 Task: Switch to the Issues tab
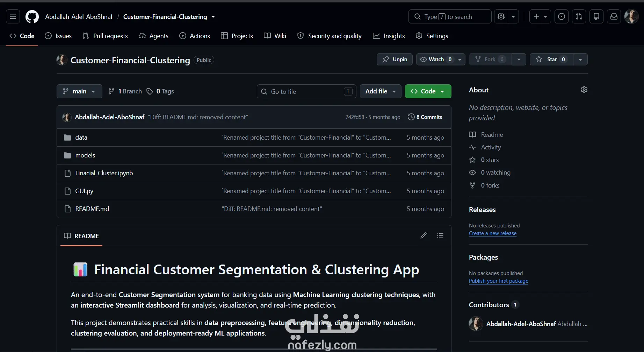coord(58,36)
